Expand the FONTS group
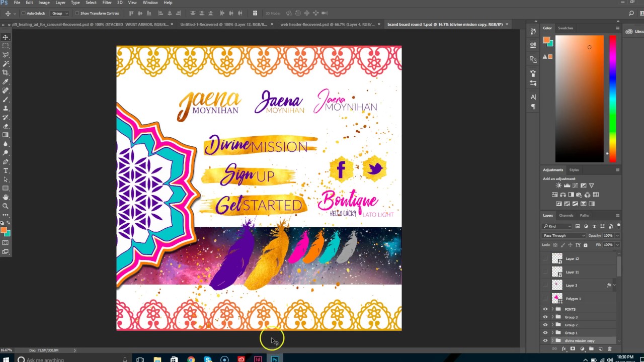 point(552,309)
